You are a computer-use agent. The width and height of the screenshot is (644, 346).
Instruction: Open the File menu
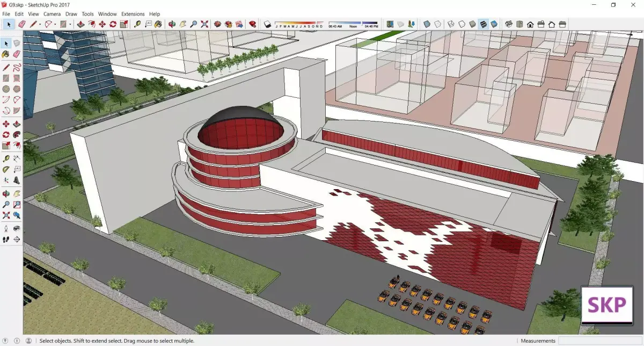[x=6, y=14]
